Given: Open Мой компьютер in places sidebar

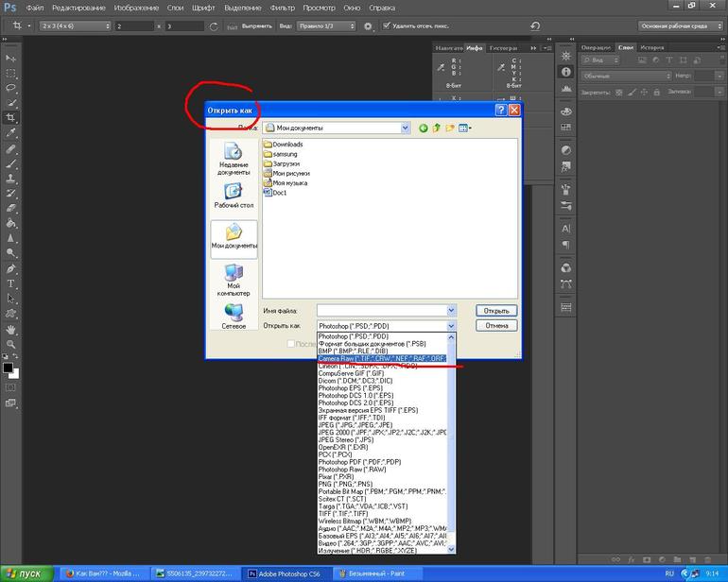Looking at the screenshot, I should click(x=234, y=279).
